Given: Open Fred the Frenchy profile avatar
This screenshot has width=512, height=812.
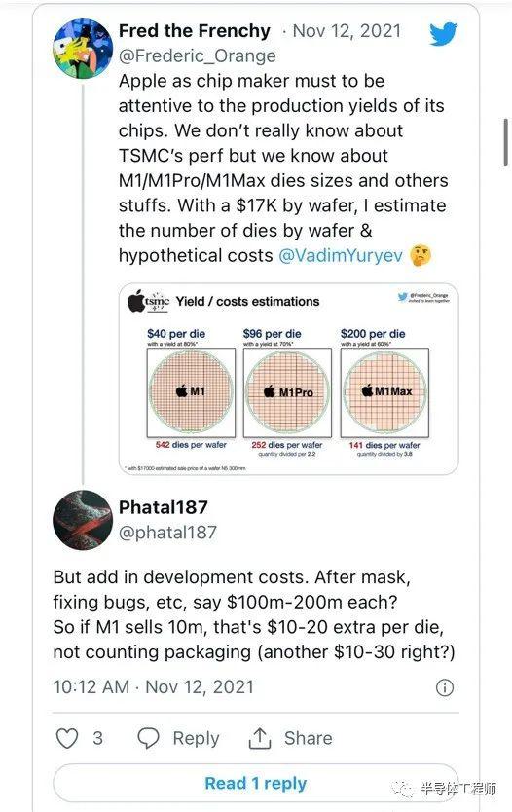Looking at the screenshot, I should click(83, 48).
